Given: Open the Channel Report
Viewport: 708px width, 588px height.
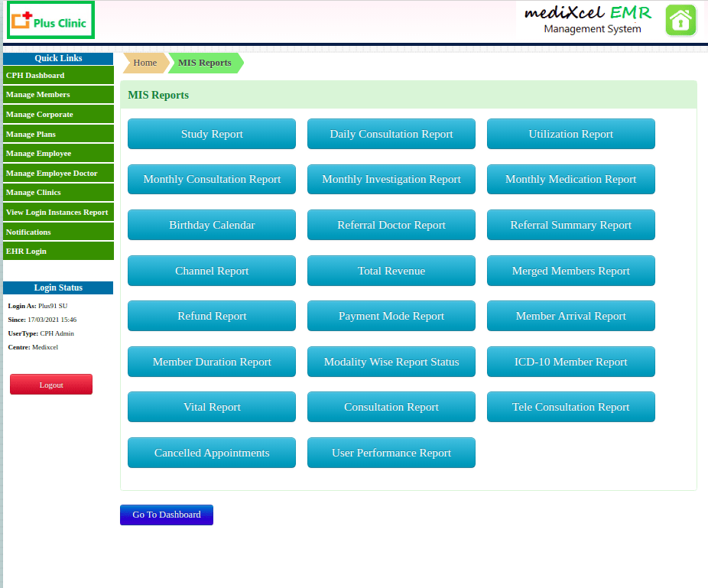Looking at the screenshot, I should [212, 271].
